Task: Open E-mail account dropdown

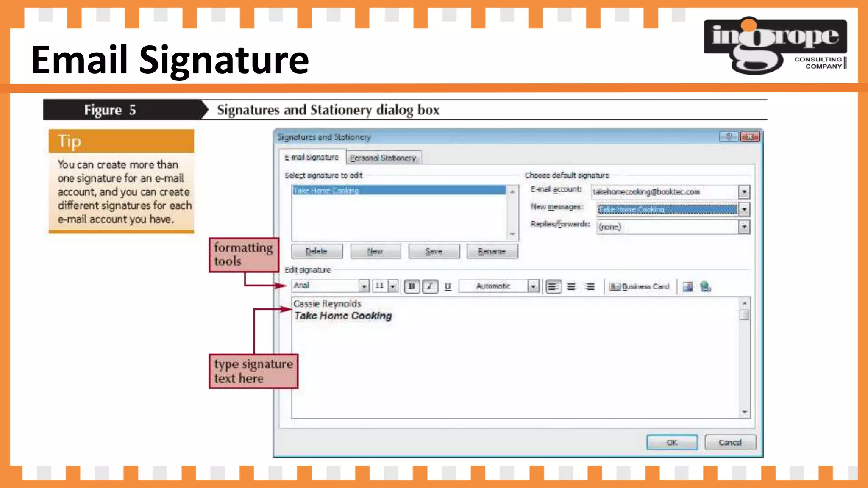Action: [744, 192]
